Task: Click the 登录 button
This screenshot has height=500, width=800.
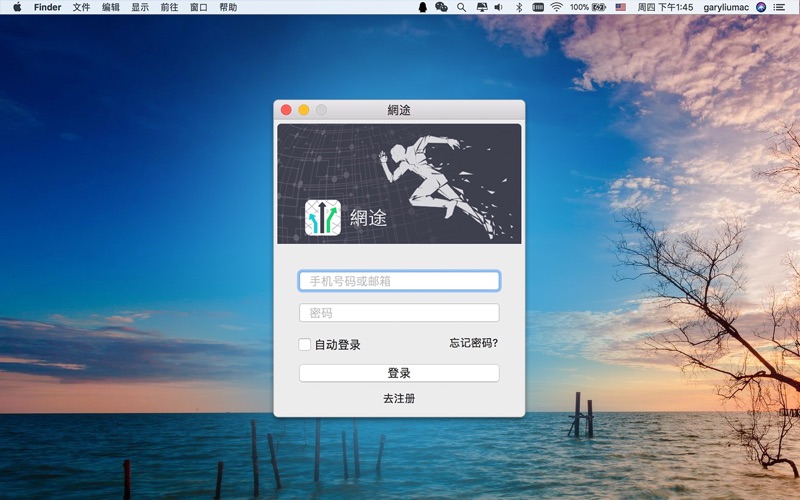Action: pos(399,373)
